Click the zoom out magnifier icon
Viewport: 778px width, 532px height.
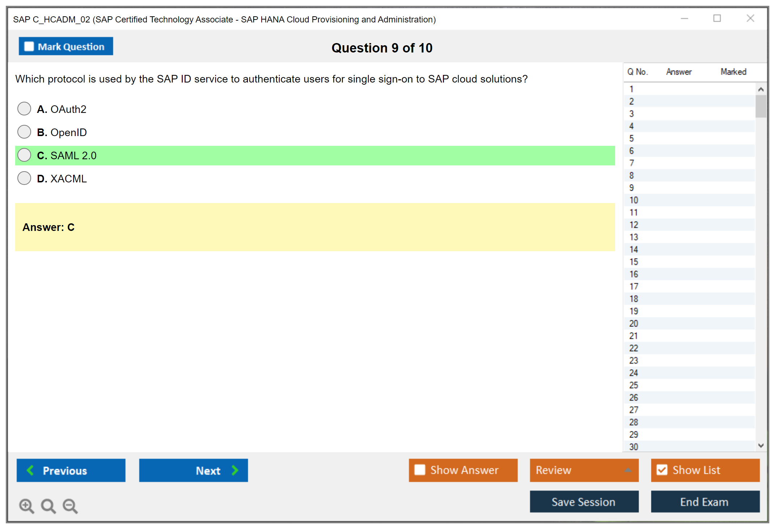click(x=70, y=506)
